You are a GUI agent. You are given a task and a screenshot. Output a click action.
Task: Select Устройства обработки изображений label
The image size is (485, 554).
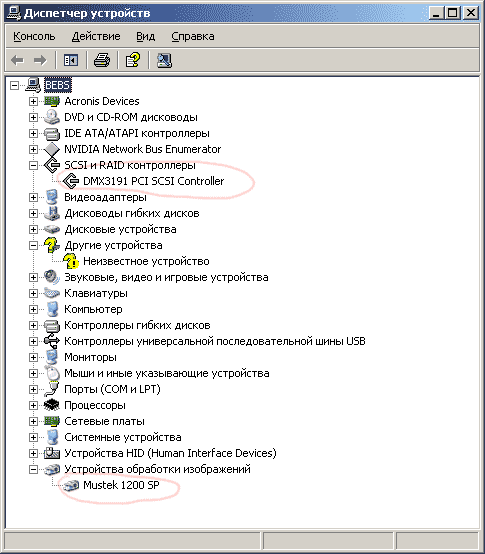pos(157,470)
